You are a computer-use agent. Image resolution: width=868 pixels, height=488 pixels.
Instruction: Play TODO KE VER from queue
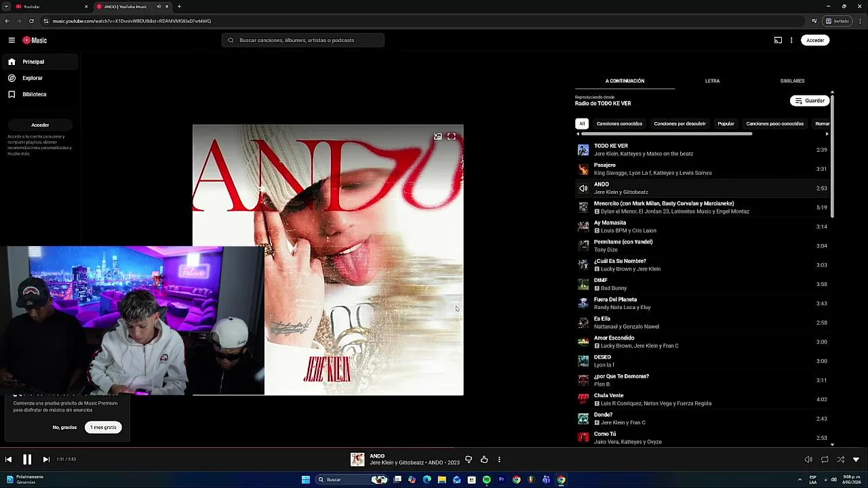point(703,150)
